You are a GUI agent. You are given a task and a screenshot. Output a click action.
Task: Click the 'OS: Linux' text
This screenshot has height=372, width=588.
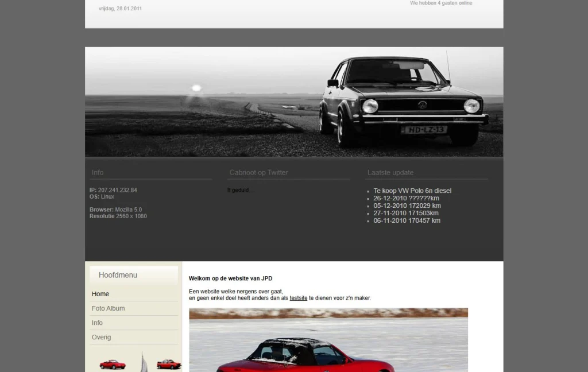pos(102,196)
